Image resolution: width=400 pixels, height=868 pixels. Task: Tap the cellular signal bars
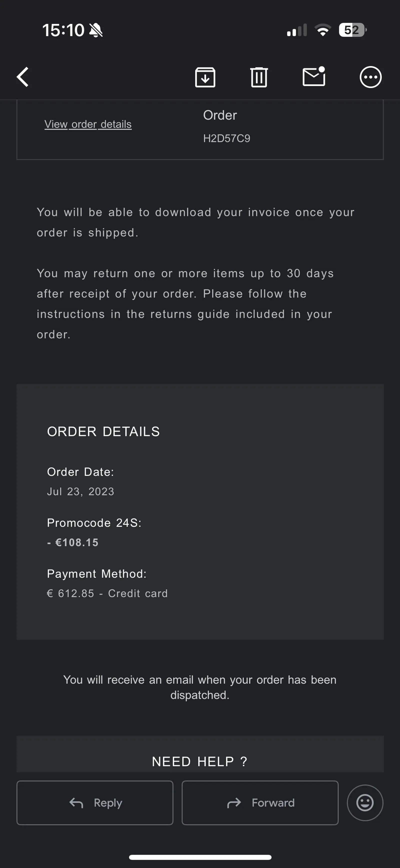tap(297, 30)
